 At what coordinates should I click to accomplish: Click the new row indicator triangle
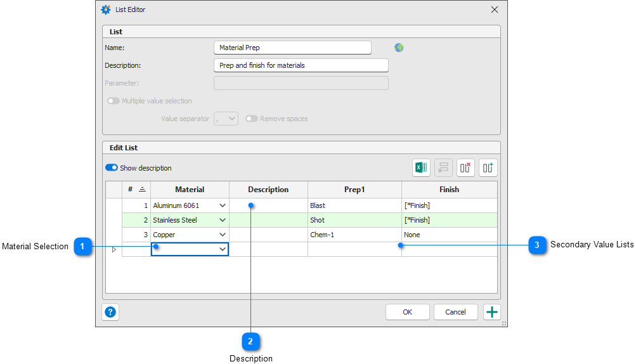pos(114,250)
